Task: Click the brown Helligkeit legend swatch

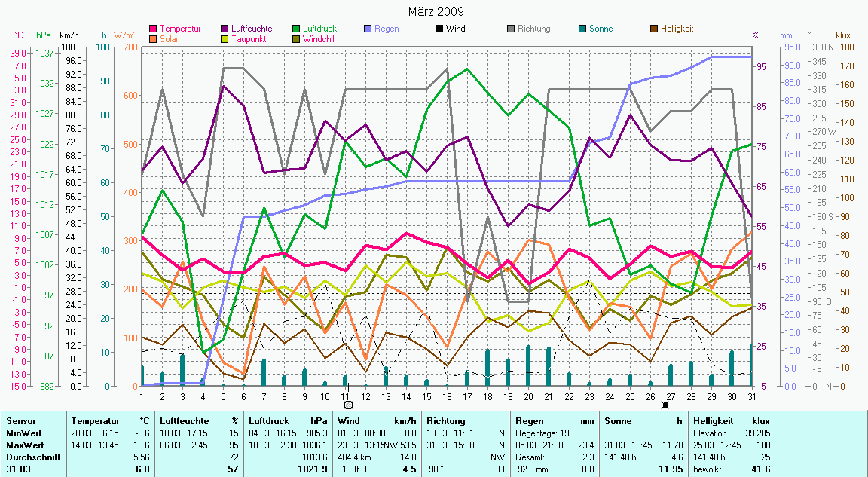Action: pyautogui.click(x=653, y=29)
